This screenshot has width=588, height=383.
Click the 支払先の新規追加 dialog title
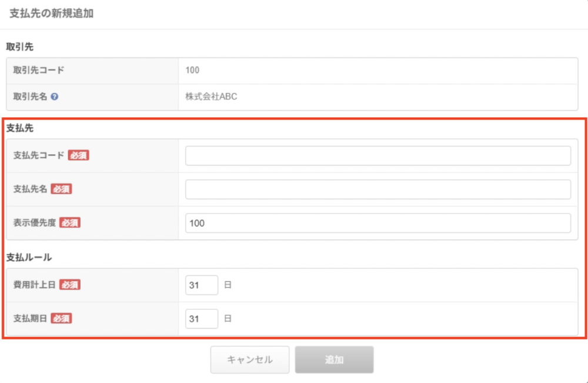tap(52, 14)
